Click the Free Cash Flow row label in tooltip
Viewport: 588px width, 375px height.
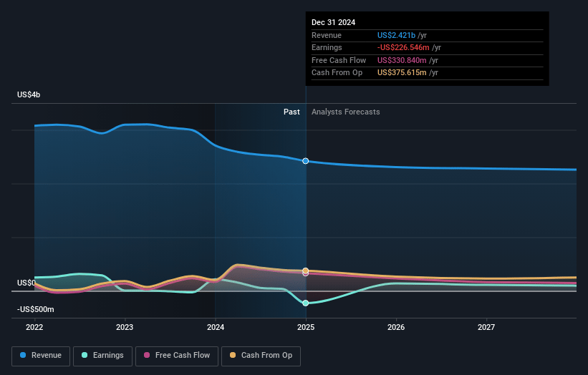pyautogui.click(x=339, y=60)
